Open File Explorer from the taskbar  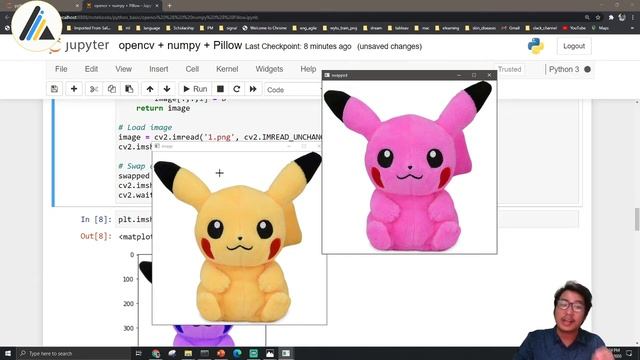[188, 353]
